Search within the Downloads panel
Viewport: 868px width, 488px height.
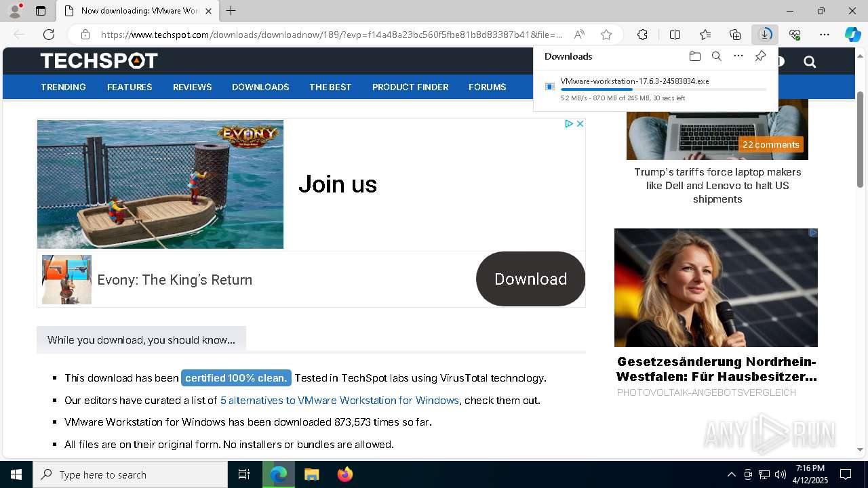click(x=716, y=56)
